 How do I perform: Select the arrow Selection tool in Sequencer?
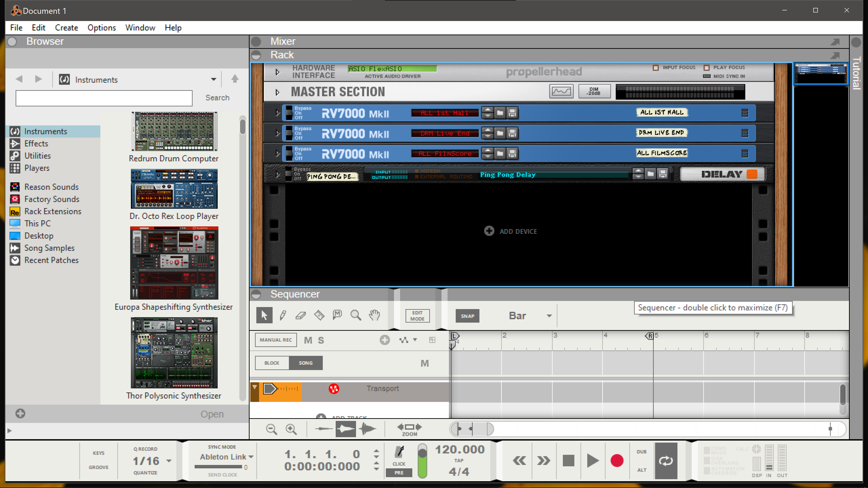[264, 315]
